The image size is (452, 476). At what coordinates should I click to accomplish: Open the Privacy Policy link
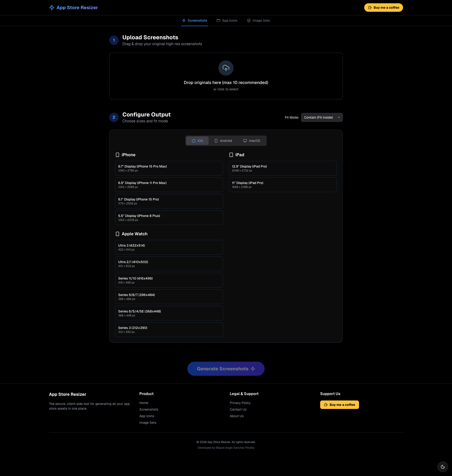pyautogui.click(x=240, y=403)
